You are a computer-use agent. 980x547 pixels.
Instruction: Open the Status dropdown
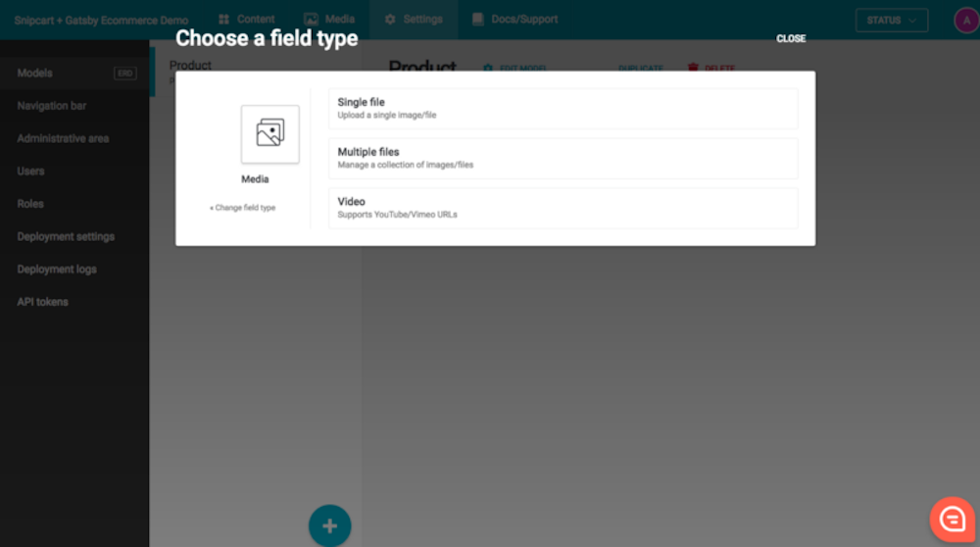coord(891,20)
